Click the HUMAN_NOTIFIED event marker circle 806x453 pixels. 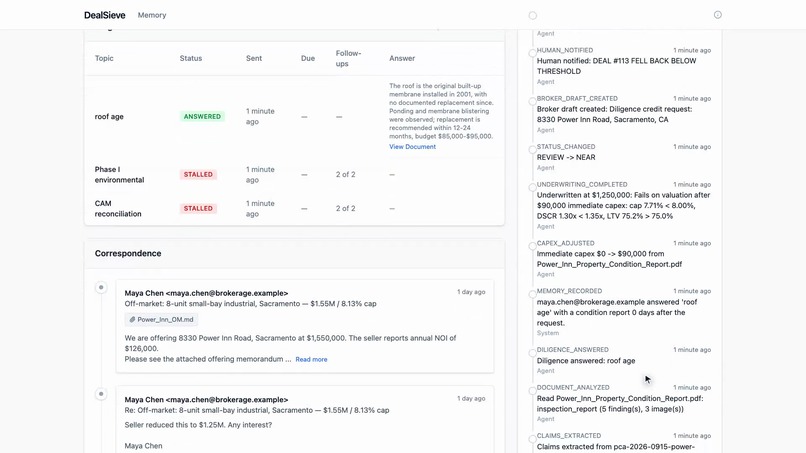click(x=533, y=53)
